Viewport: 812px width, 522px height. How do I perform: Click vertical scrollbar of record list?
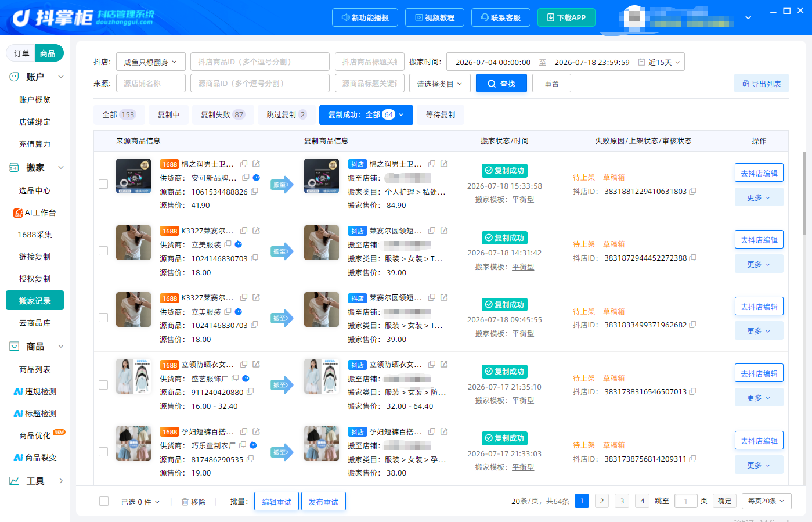click(804, 193)
